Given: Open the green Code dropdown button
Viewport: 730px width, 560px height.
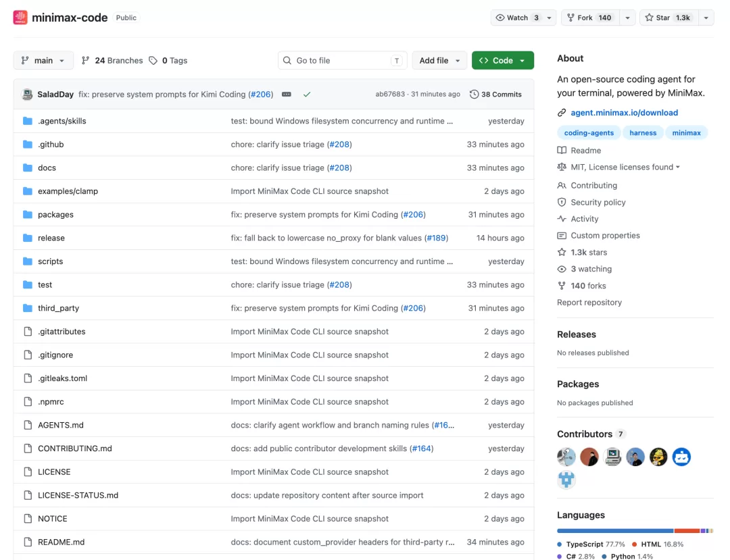Looking at the screenshot, I should point(502,61).
